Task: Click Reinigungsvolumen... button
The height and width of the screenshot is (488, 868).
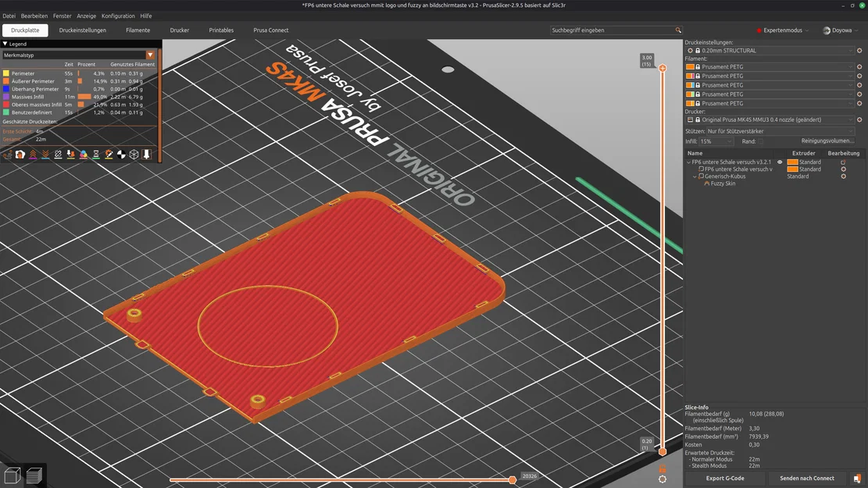Action: (827, 141)
